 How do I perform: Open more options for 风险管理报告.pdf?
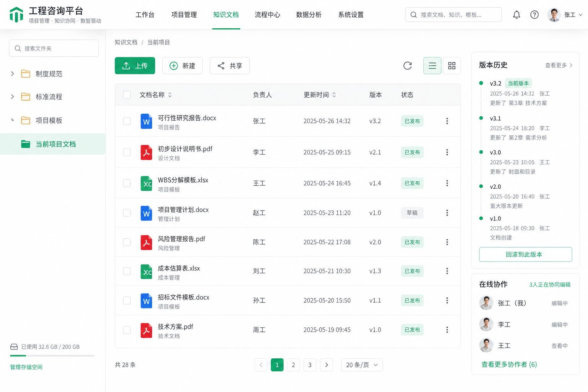pos(447,242)
